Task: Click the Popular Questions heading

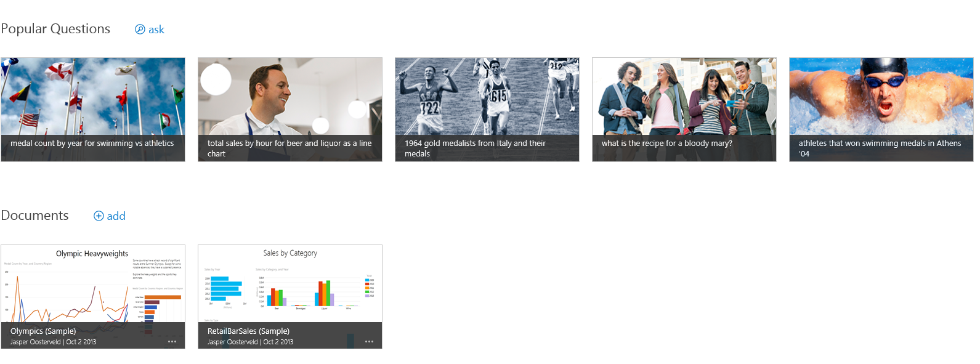Action: [x=55, y=29]
